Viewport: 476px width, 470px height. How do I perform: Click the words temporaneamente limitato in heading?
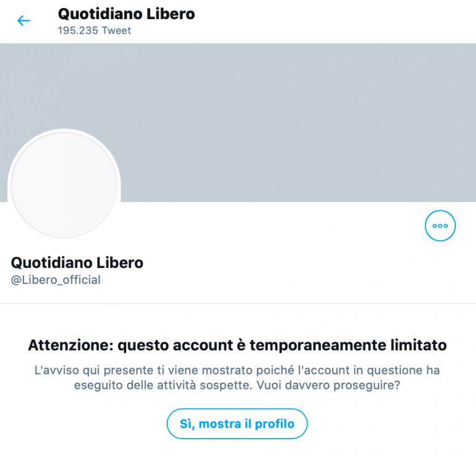[x=348, y=345]
